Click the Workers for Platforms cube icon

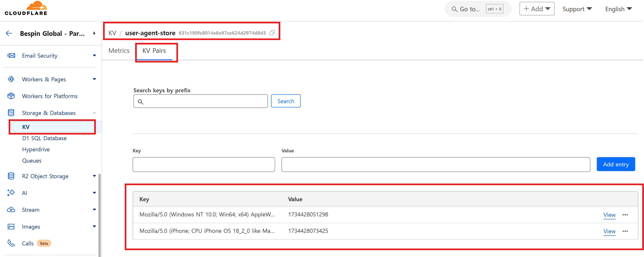[11, 96]
